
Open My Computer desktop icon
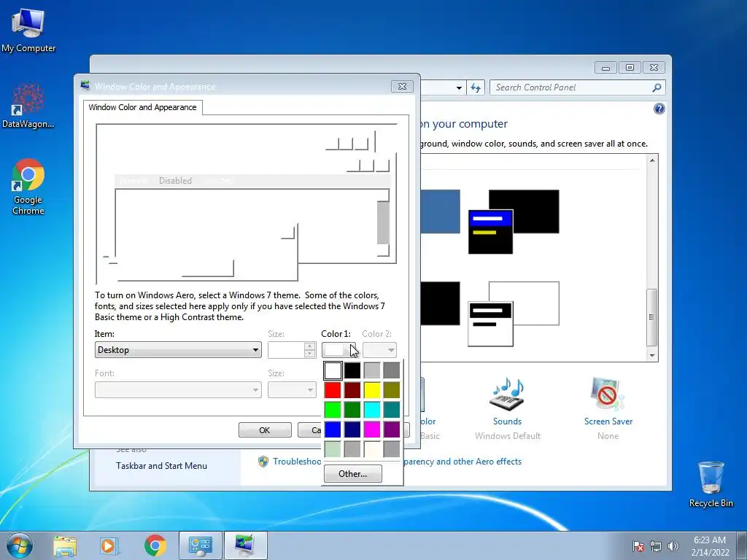28,31
